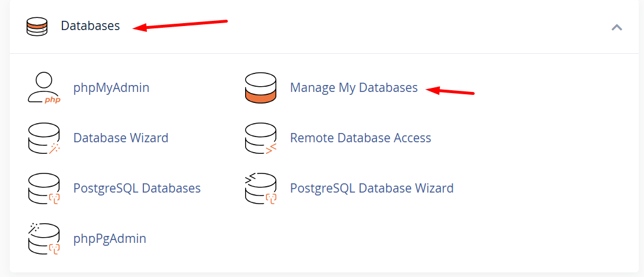Click the PostgreSQL Databases cylinder icon
This screenshot has width=644, height=277.
pos(43,189)
